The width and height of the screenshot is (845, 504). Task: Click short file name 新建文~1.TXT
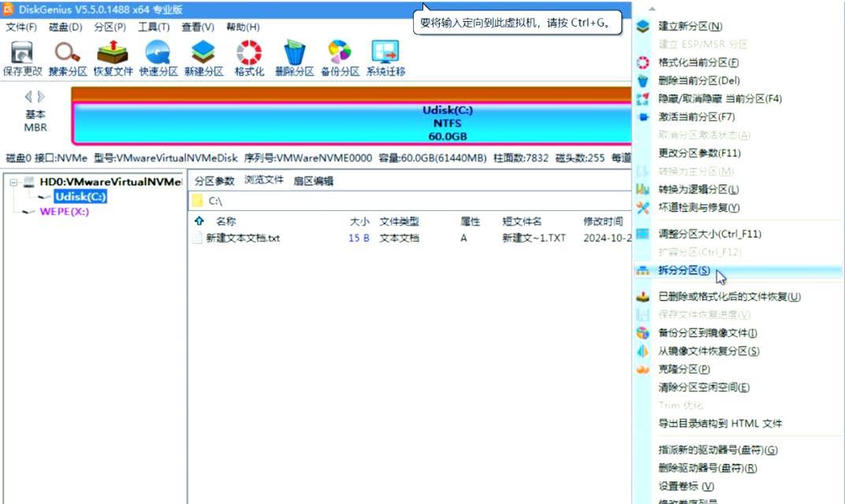click(x=534, y=238)
